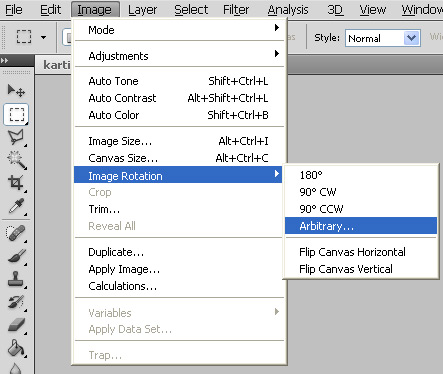Select the Magic Wand tool
Viewport: 443px width, 374px height.
(x=16, y=160)
